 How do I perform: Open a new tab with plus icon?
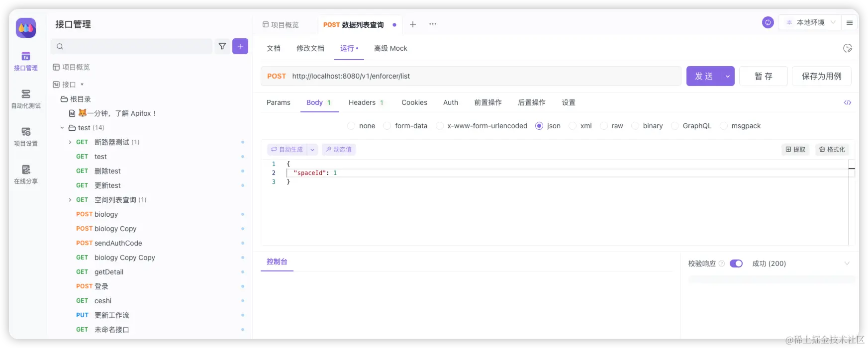[x=413, y=24]
